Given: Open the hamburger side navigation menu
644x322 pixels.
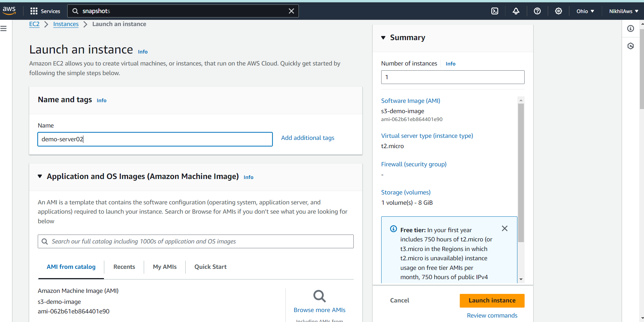Looking at the screenshot, I should [x=3, y=28].
